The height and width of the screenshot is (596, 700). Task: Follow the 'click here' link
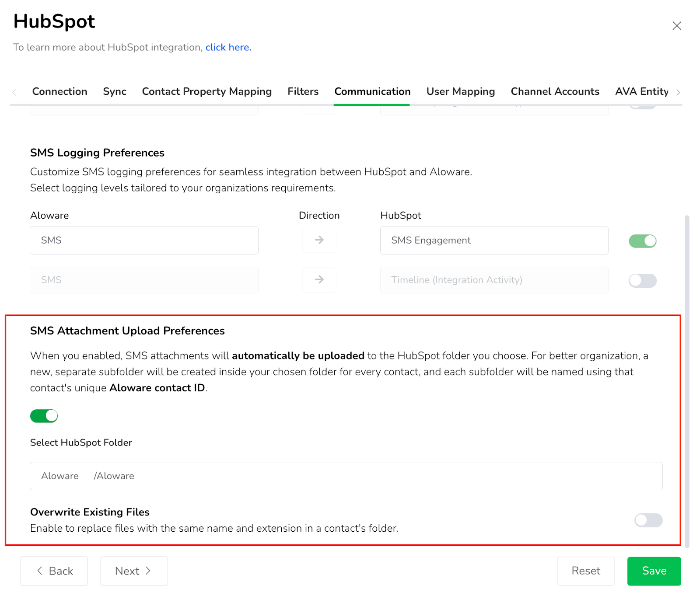(228, 47)
